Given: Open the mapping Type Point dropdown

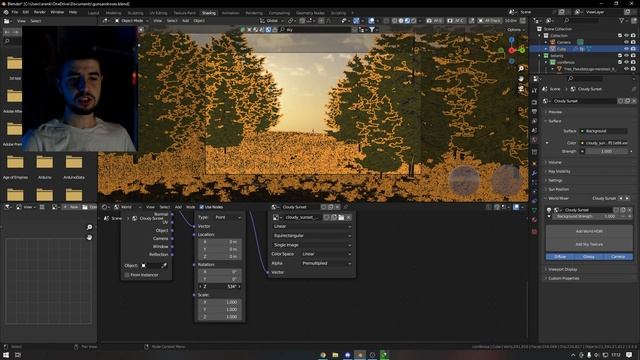Looking at the screenshot, I should [228, 217].
